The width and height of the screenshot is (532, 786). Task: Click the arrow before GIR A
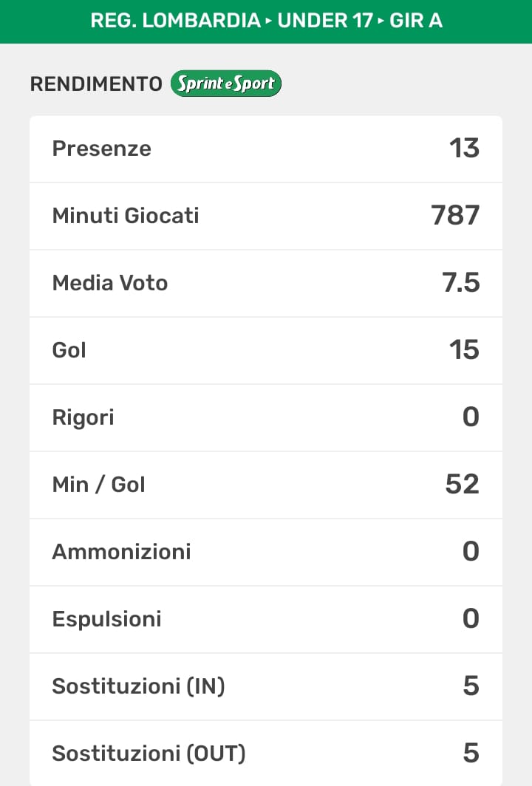click(x=381, y=21)
